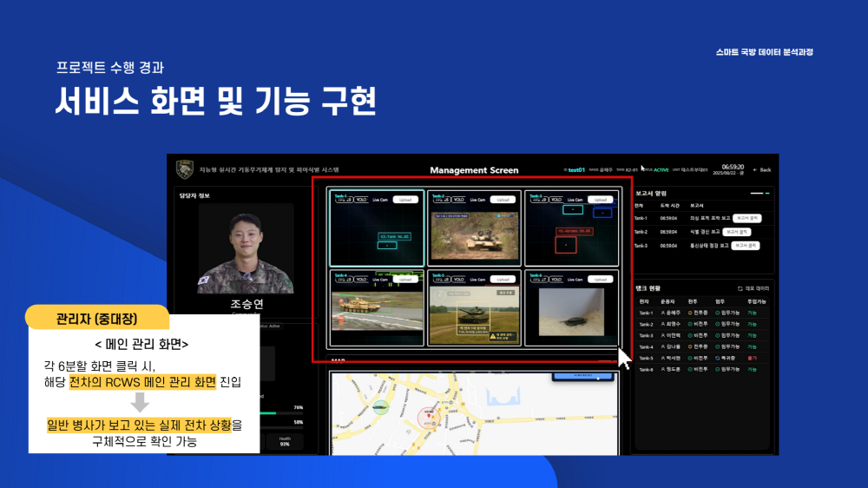Screen dimensions: 868x488
Task: Click the 투입가능 column header
Action: (757, 302)
